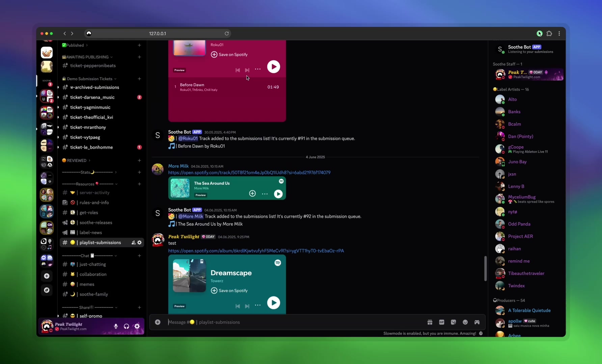This screenshot has height=364, width=602.
Task: Go back with browser arrow
Action: tap(65, 33)
